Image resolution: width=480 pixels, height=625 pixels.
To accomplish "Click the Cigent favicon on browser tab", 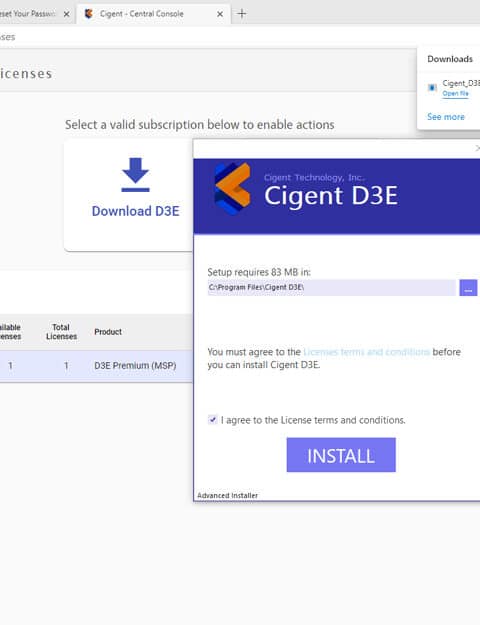I will pyautogui.click(x=89, y=14).
